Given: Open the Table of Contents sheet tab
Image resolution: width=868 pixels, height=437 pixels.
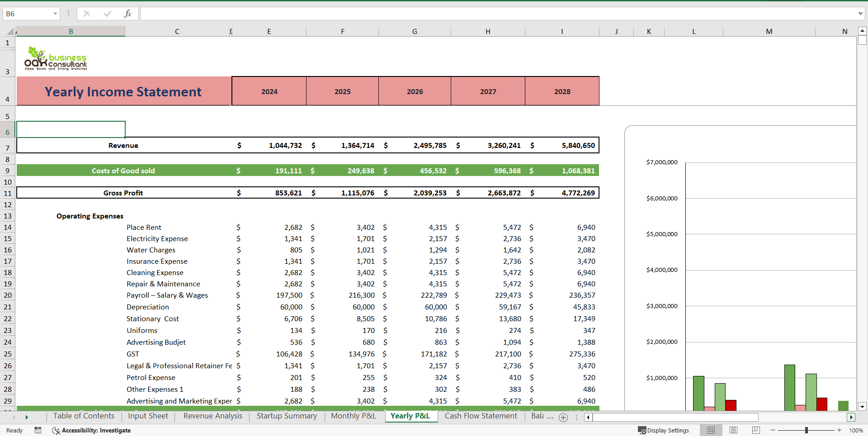Looking at the screenshot, I should (84, 416).
